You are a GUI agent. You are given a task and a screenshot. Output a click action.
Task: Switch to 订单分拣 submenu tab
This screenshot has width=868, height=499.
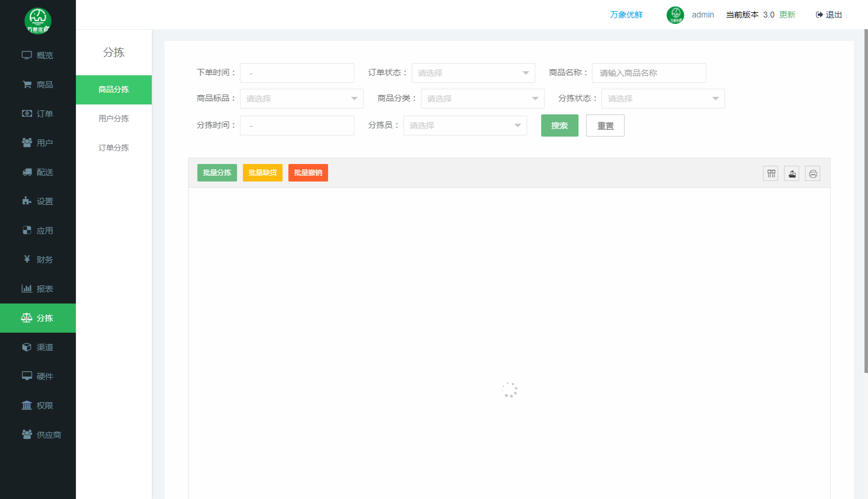[x=114, y=148]
